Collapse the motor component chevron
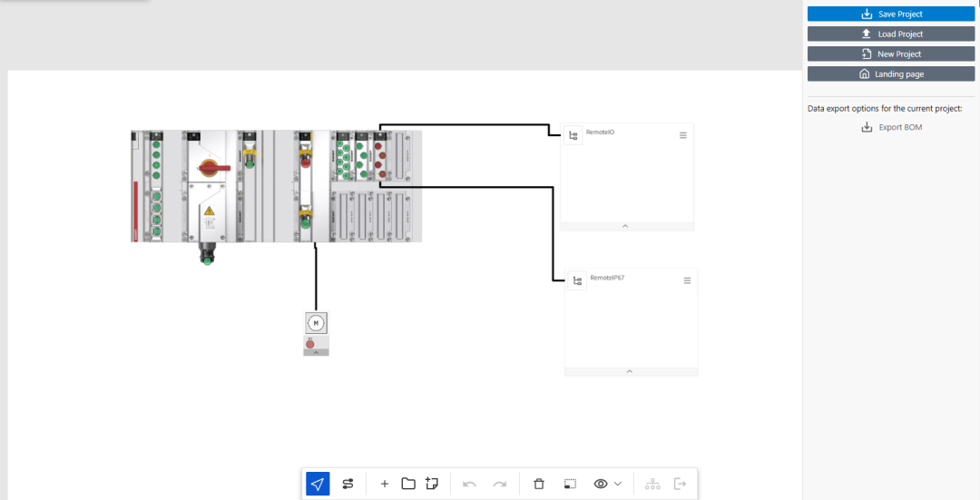This screenshot has height=500, width=980. (x=317, y=352)
